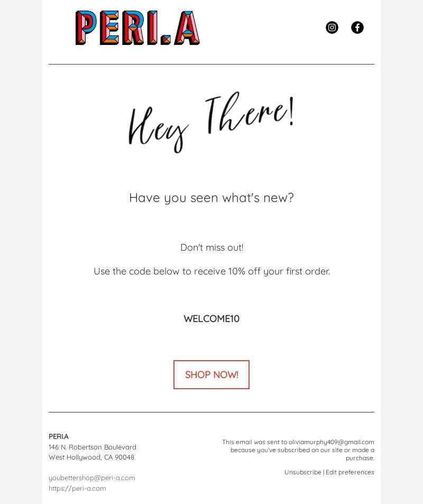Viewport: 423px width, 504px height.
Task: Click the West Hollywood, CA 90048 line
Action: click(91, 457)
